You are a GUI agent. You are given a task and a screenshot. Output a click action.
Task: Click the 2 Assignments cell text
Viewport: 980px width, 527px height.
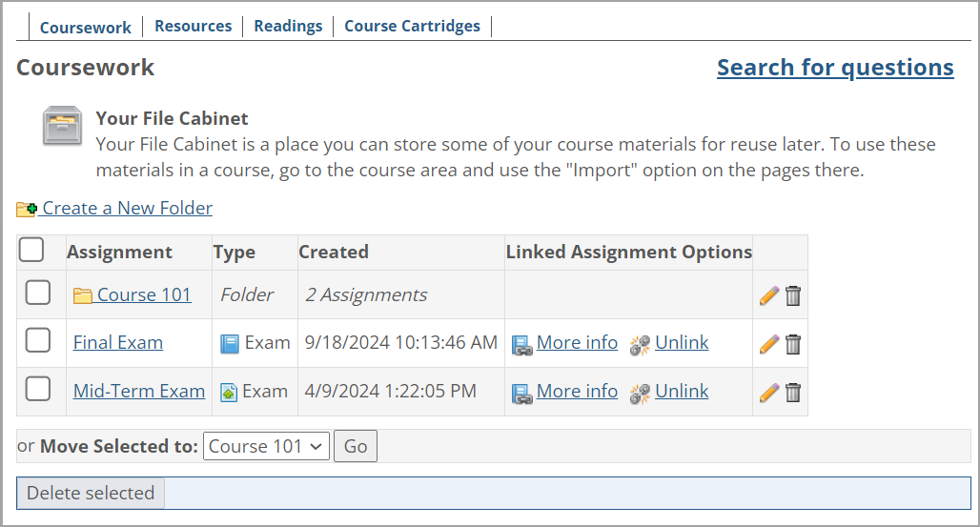tap(366, 294)
